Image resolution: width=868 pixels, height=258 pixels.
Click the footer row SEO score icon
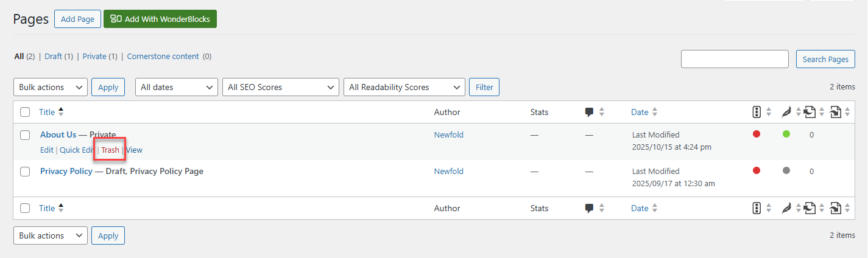coord(757,208)
